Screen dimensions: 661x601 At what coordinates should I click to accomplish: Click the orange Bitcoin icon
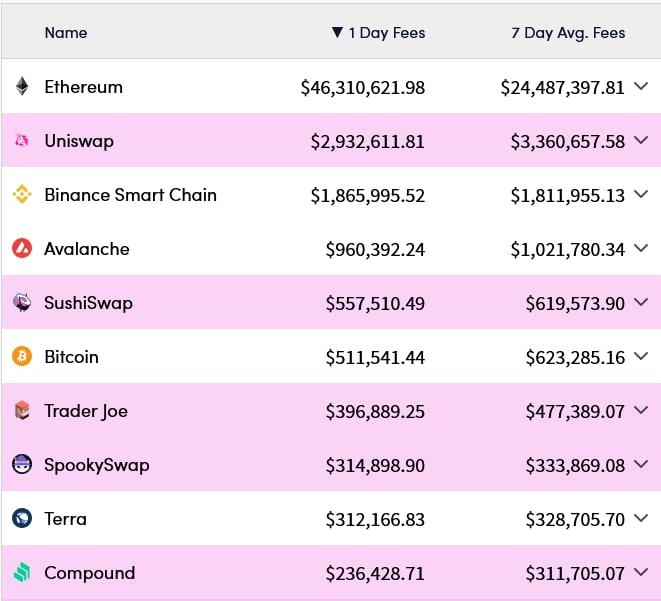[22, 357]
